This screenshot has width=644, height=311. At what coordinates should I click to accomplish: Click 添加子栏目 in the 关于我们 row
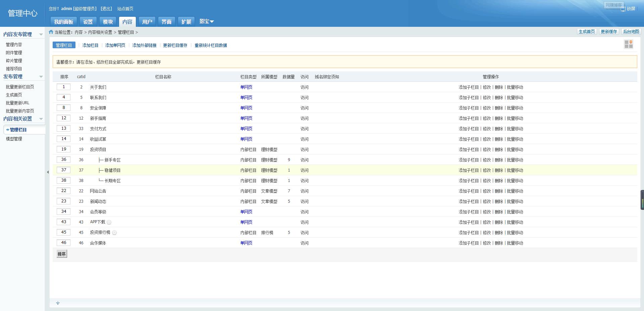click(469, 87)
